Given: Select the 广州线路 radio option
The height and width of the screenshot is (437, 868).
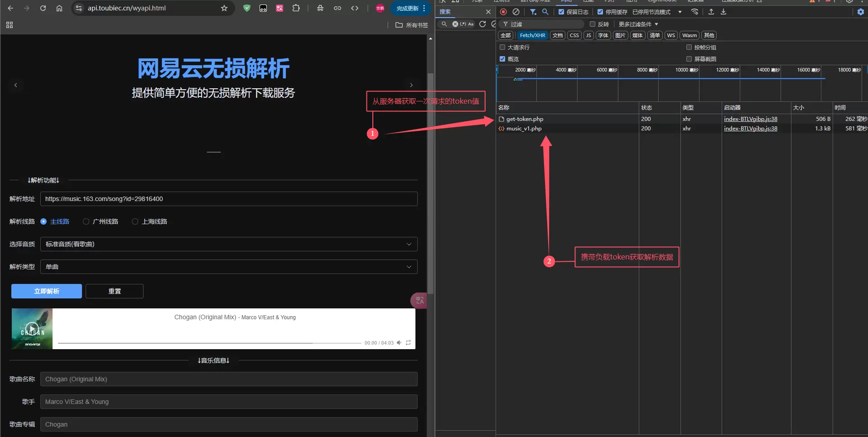Looking at the screenshot, I should coord(86,221).
